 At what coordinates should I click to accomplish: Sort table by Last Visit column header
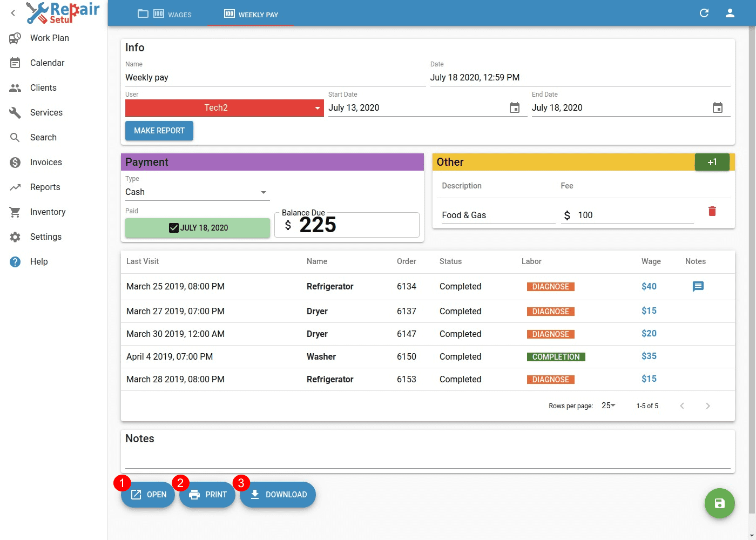click(143, 261)
